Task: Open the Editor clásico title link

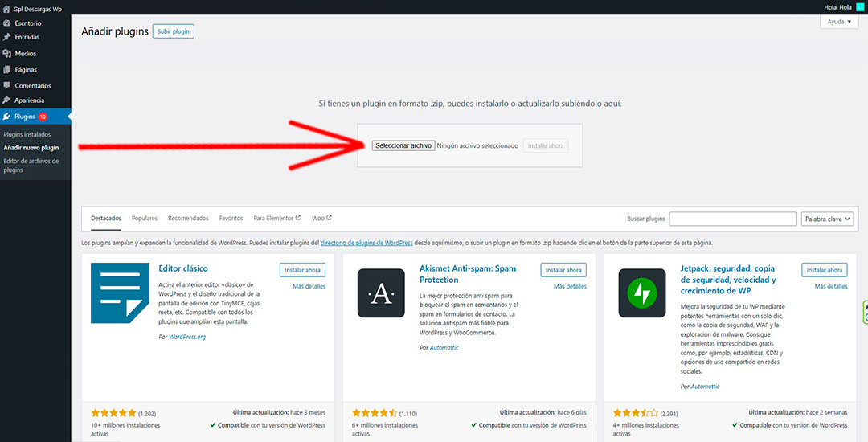Action: [x=182, y=269]
